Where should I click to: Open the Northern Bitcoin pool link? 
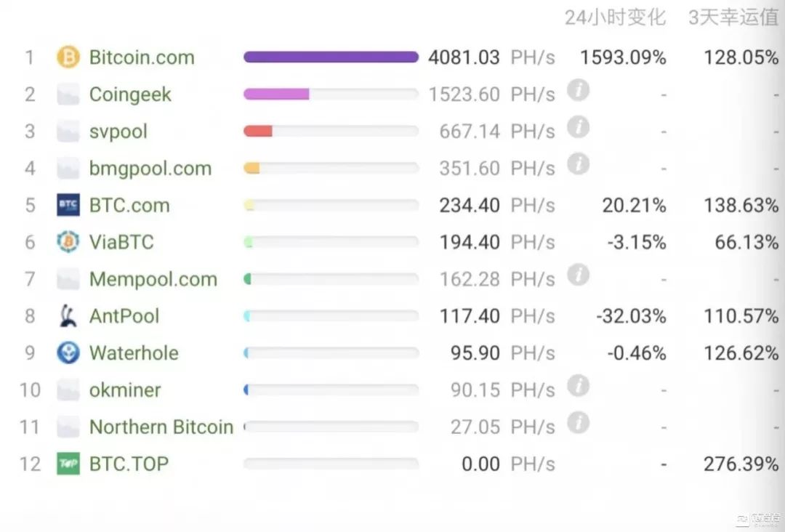(161, 427)
